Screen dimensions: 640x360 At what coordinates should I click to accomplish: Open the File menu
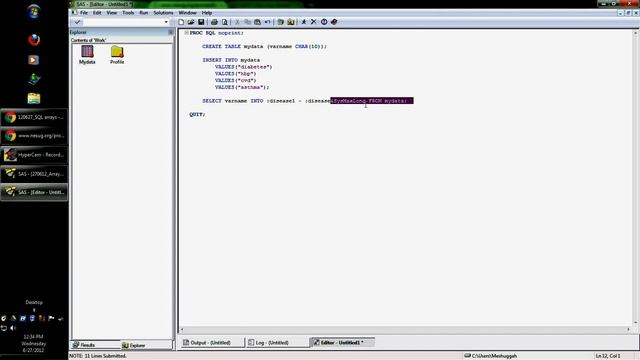(x=84, y=13)
